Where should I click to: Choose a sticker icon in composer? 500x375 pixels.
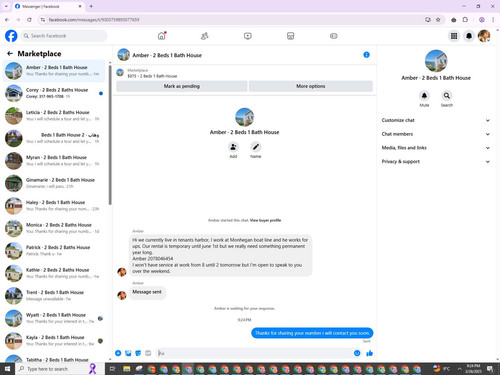pos(138,353)
